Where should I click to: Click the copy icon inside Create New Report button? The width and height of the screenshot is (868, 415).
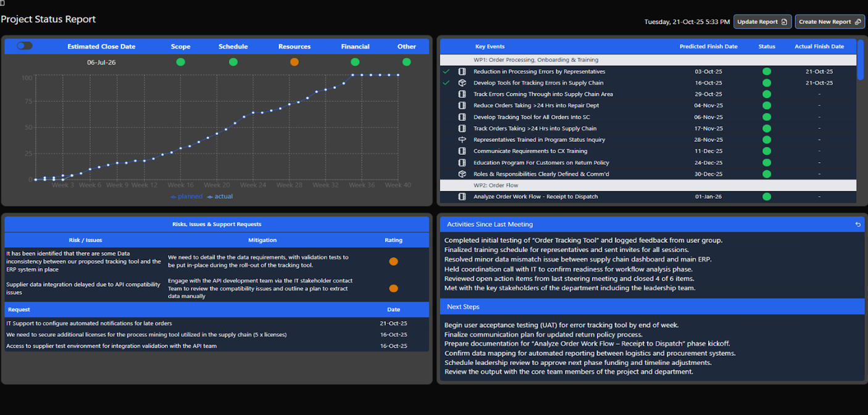click(x=858, y=21)
